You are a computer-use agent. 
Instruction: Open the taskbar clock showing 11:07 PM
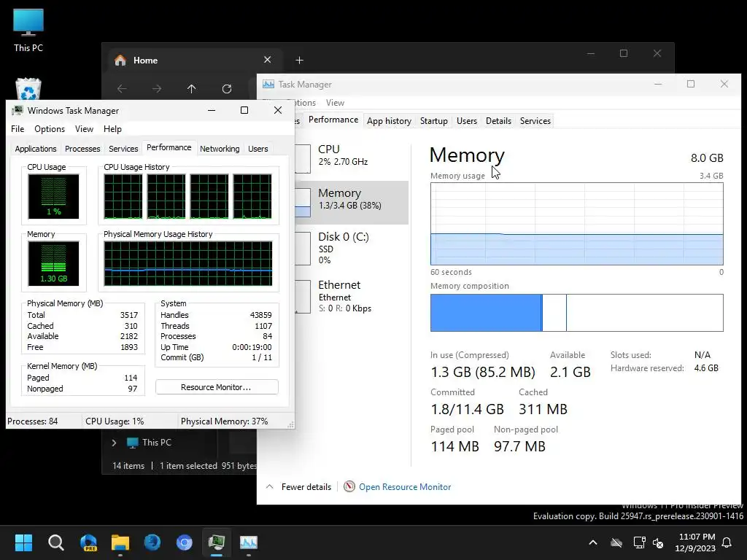click(695, 542)
